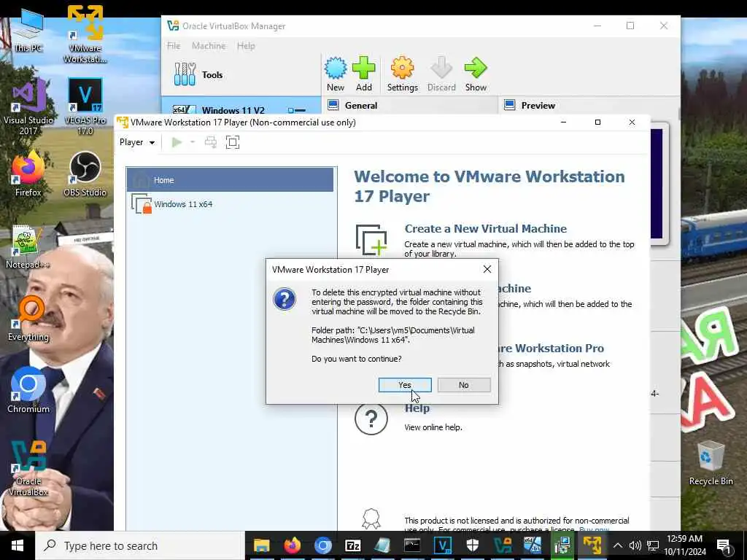
Task: Click the network icon in system tray
Action: point(653,545)
